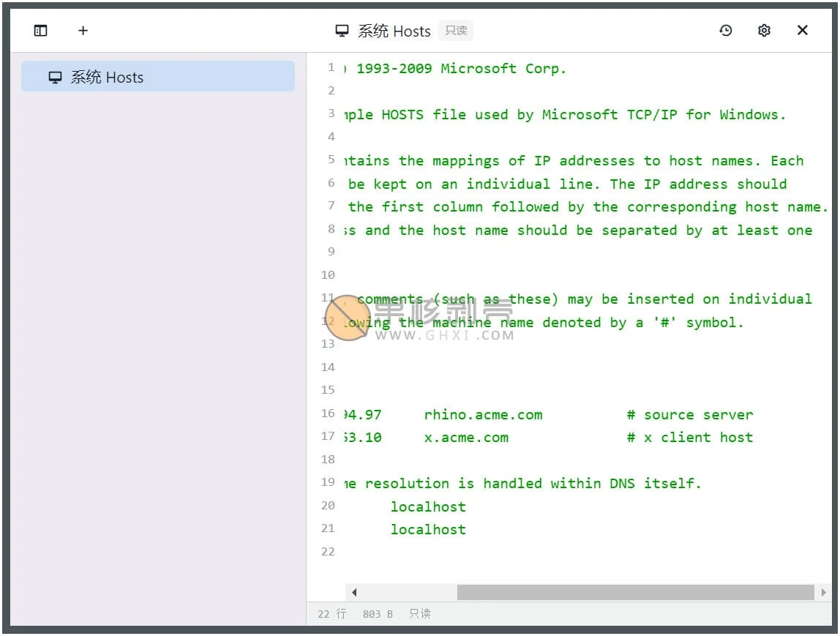Click line 7 'first column followed by' text
The width and height of the screenshot is (840, 636).
pyautogui.click(x=483, y=207)
